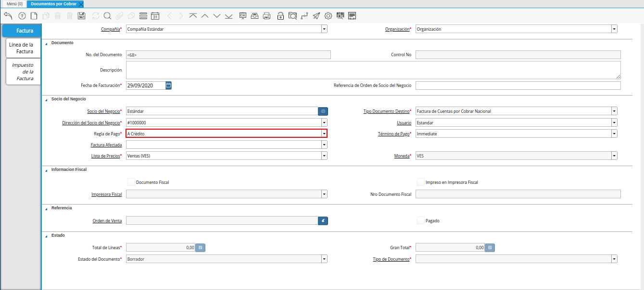Open Help via question mark icon

tap(22, 16)
